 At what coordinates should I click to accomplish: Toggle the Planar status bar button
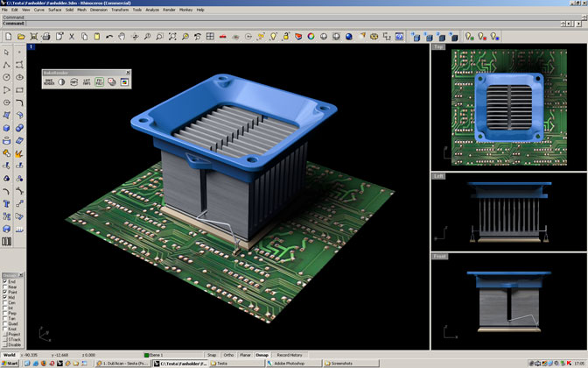(245, 355)
